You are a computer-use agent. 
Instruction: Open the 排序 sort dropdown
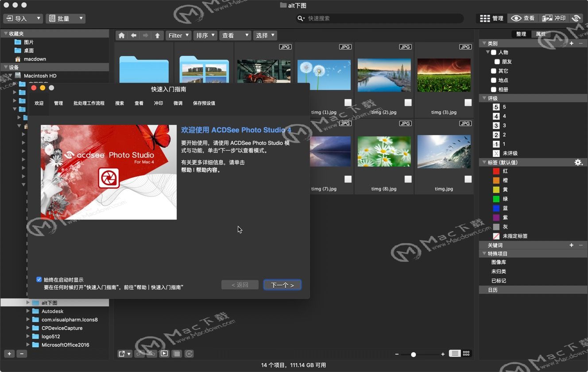[x=205, y=35]
